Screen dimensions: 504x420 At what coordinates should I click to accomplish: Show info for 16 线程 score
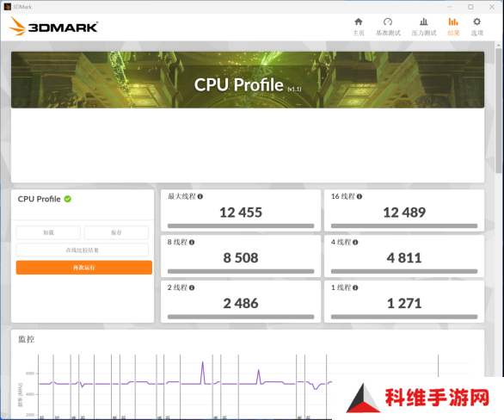point(360,196)
